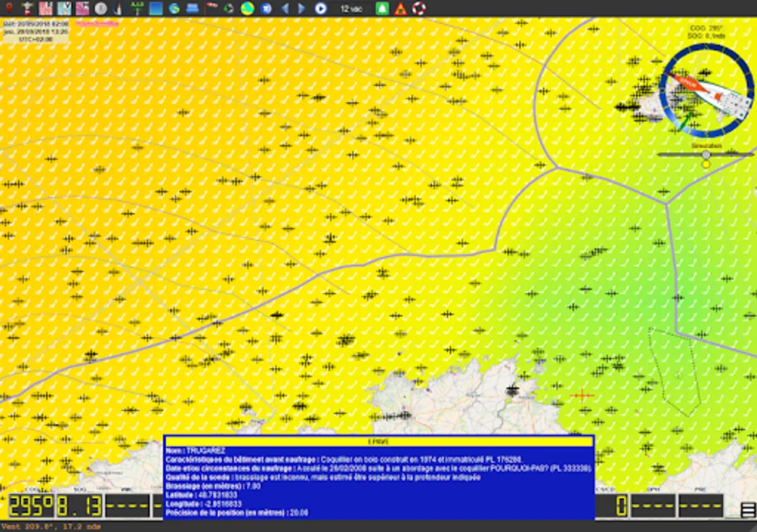Click the Latitude : 48.7831833 line
This screenshot has width=757, height=532.
201,495
